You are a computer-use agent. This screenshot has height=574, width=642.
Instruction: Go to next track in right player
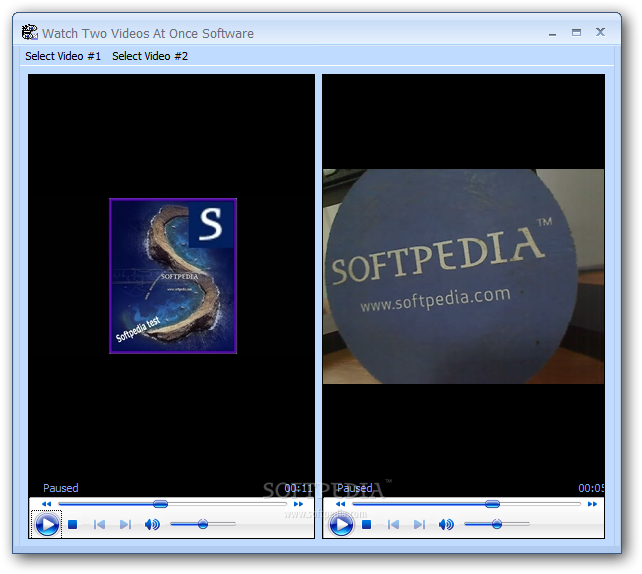(419, 524)
